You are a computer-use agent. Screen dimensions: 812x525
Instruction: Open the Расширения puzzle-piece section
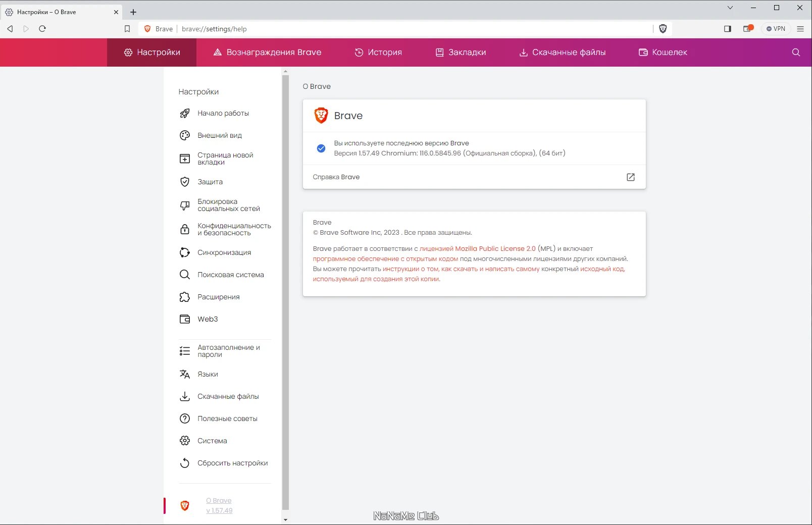218,297
